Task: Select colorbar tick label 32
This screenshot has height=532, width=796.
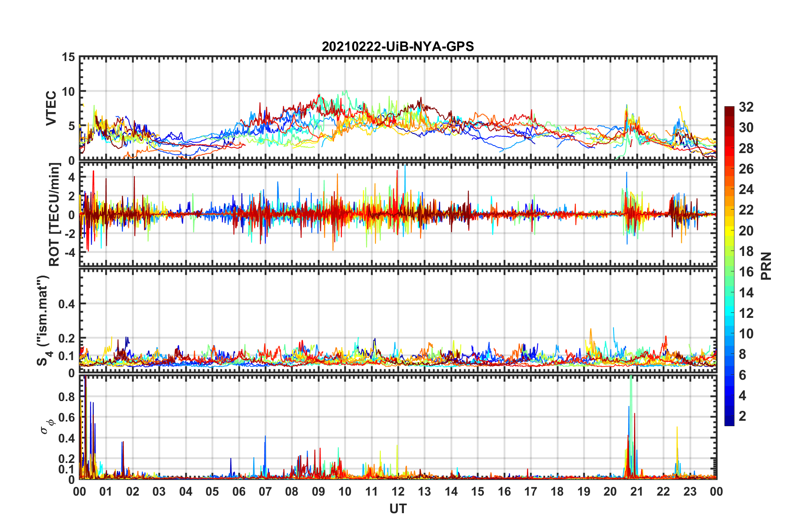Action: click(x=746, y=107)
